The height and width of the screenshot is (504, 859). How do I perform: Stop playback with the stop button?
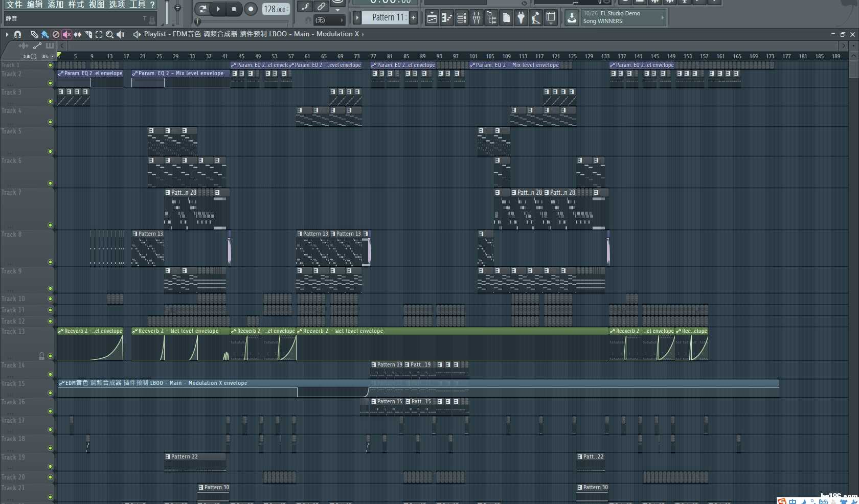pos(234,9)
